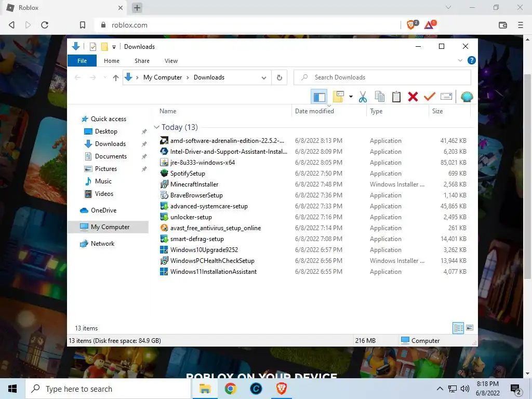Click the Paste clipboard icon
Viewport: 532px width, 399px height.
[396, 97]
